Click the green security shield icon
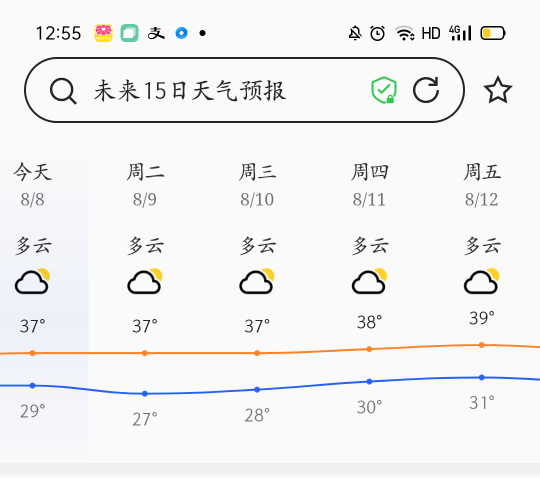The height and width of the screenshot is (478, 540). [x=384, y=90]
